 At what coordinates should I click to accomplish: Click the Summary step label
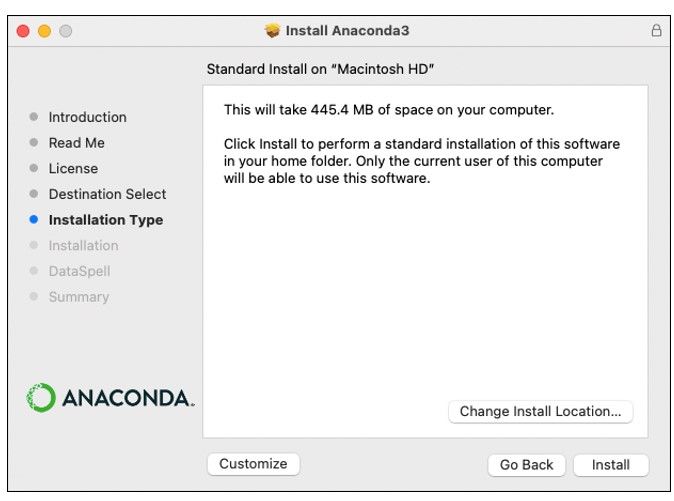point(78,297)
